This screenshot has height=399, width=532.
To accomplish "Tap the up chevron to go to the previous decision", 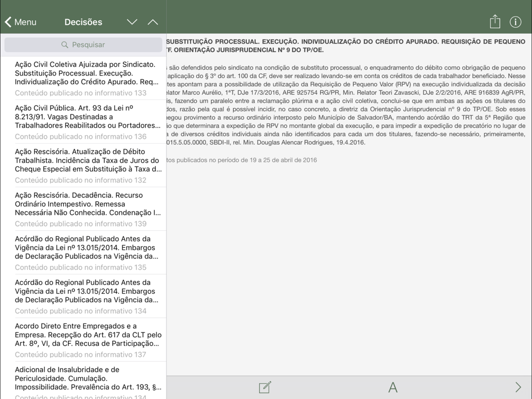I will pyautogui.click(x=153, y=22).
